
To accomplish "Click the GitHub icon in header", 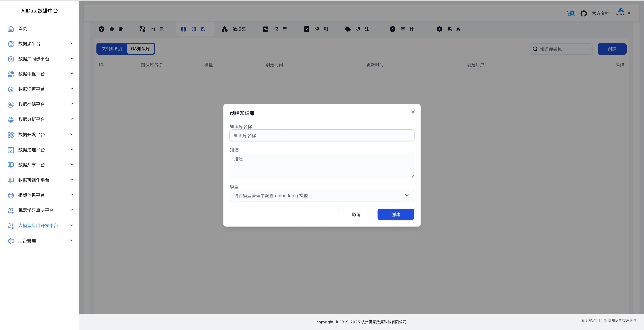I will [583, 13].
